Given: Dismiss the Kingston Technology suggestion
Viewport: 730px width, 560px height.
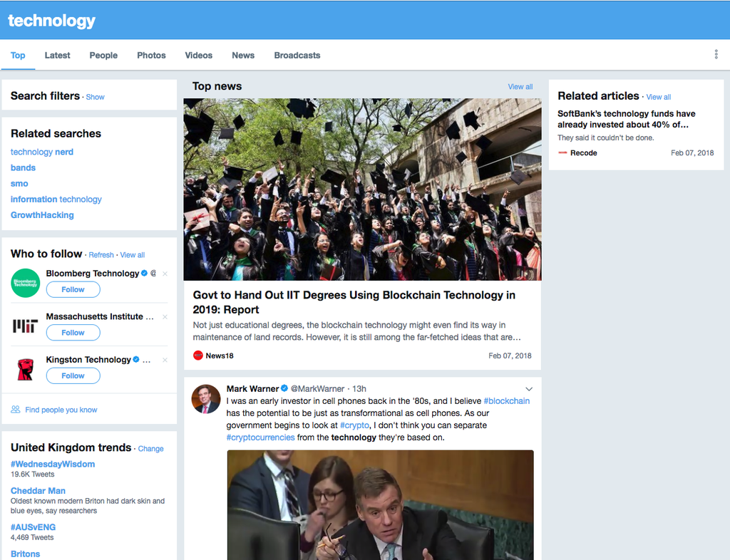Looking at the screenshot, I should tap(165, 360).
